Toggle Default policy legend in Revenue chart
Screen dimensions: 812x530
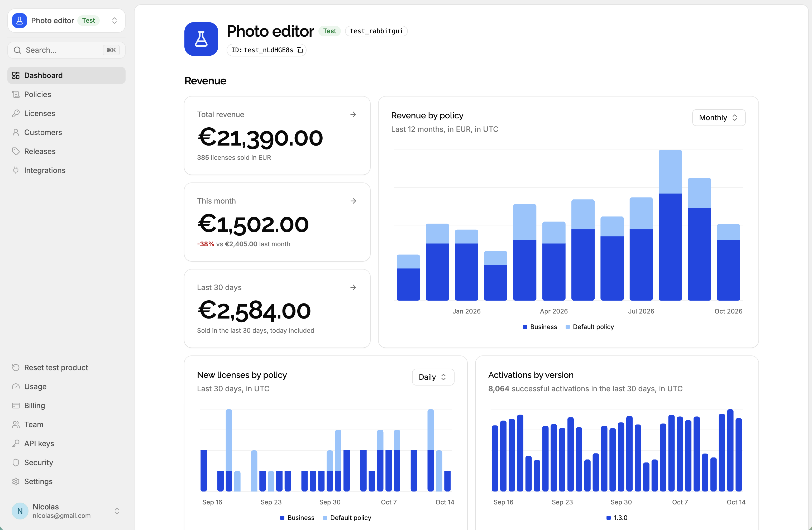(590, 327)
